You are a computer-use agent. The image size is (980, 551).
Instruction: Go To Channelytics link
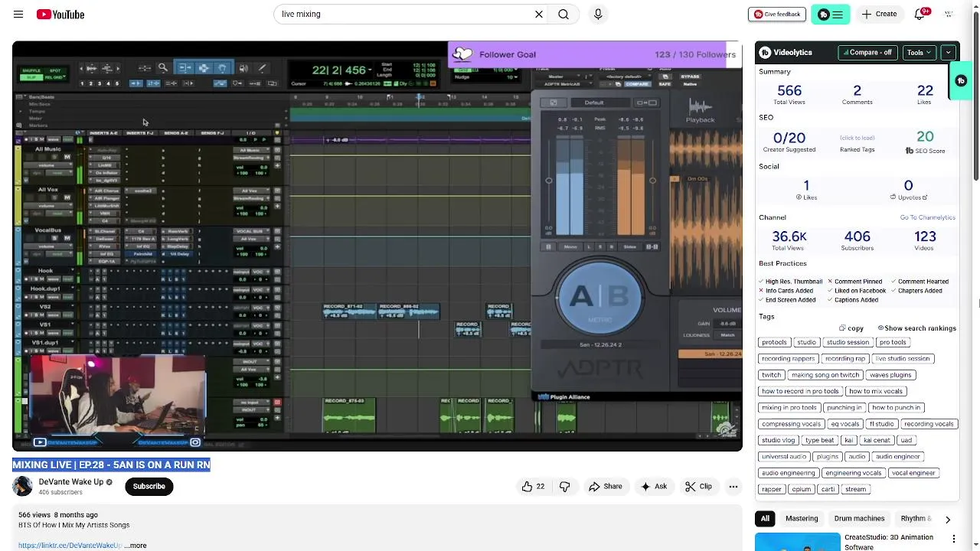pyautogui.click(x=927, y=217)
